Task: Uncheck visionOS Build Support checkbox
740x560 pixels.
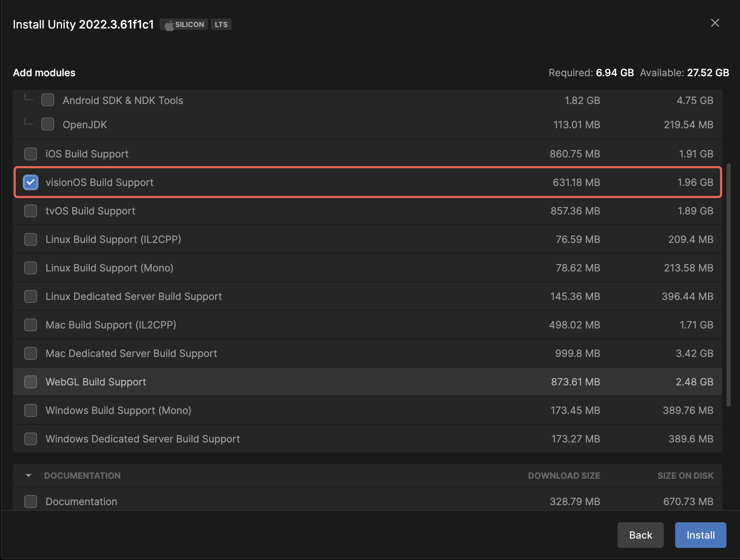Action: (x=31, y=182)
